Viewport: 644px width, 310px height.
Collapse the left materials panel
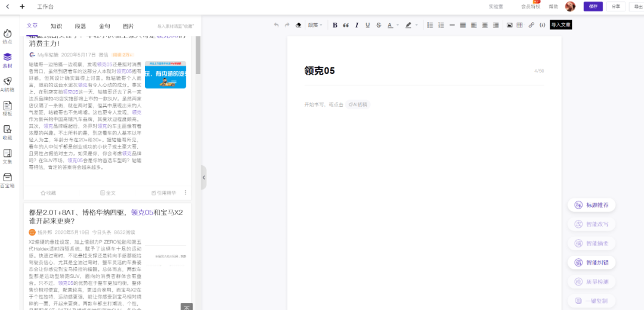(204, 178)
